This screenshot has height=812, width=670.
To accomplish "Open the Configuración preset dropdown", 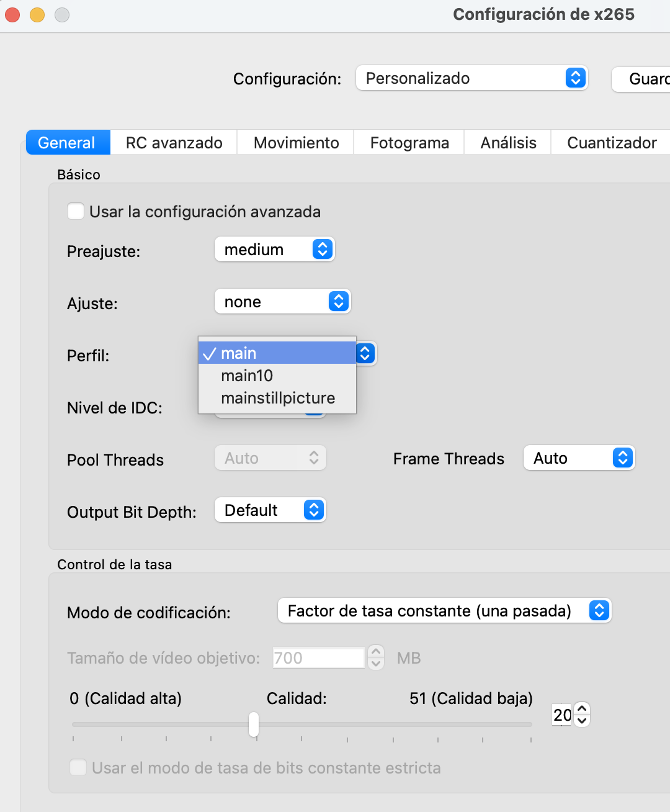I will [x=471, y=78].
